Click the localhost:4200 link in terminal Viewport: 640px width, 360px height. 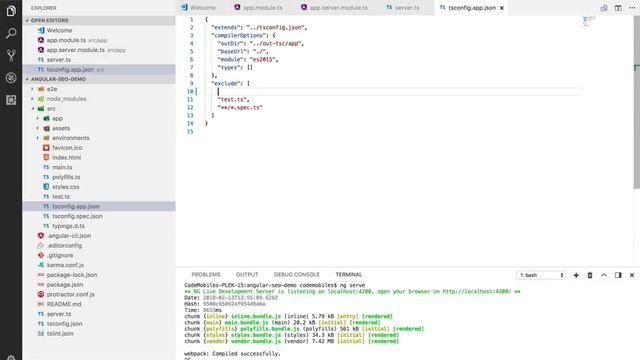[476, 291]
